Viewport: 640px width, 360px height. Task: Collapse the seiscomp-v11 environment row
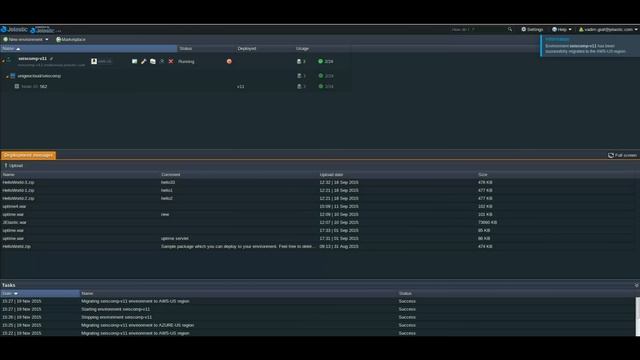tap(3, 61)
